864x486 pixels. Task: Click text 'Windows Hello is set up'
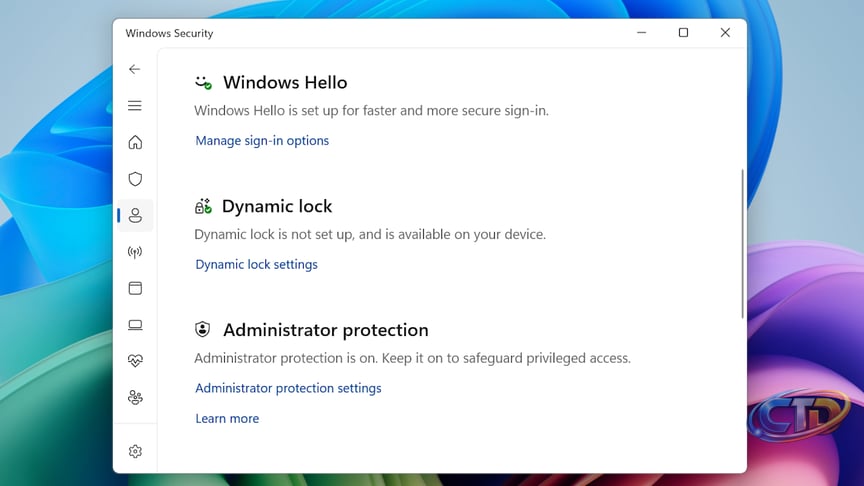click(x=266, y=110)
